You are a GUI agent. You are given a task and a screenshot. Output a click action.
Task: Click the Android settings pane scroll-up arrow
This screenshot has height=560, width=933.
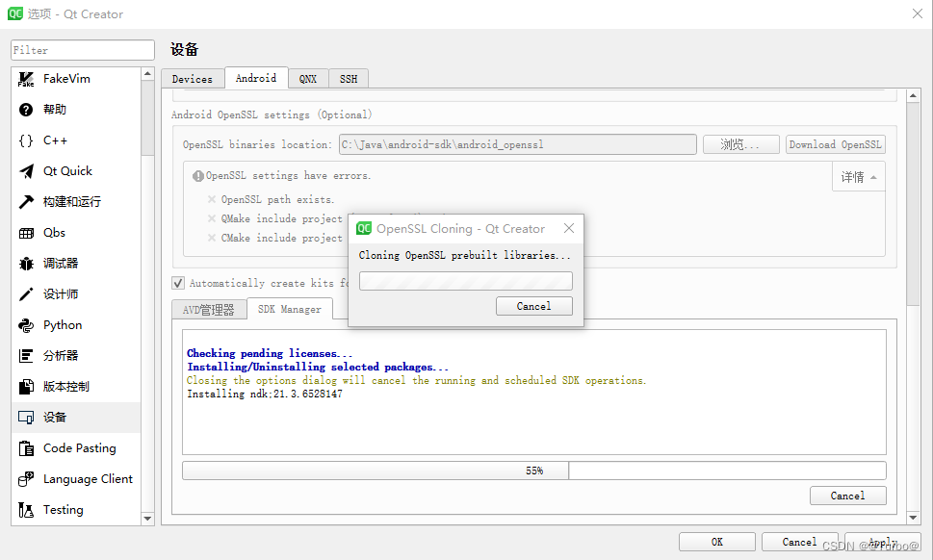click(x=914, y=95)
